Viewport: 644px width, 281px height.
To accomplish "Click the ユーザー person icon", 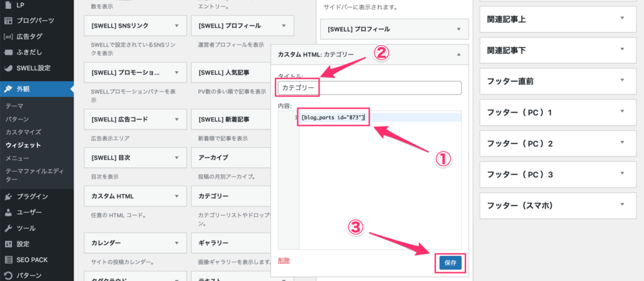I will click(8, 212).
